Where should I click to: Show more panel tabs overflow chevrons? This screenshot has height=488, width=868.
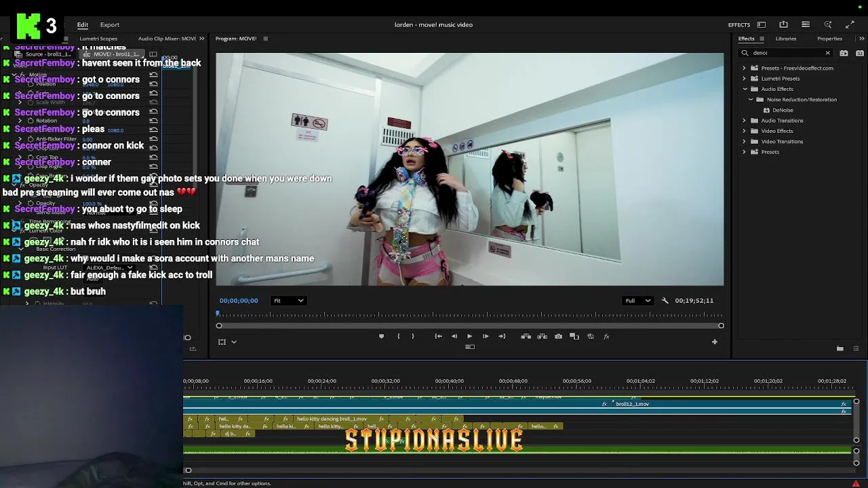point(861,39)
